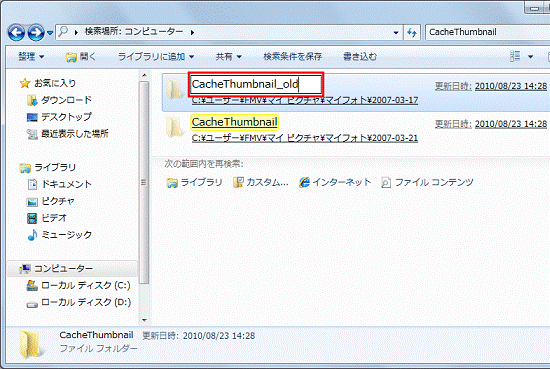Click the download folder icon beside ダウンロード
Screen dimensions: 550x369
click(x=32, y=100)
